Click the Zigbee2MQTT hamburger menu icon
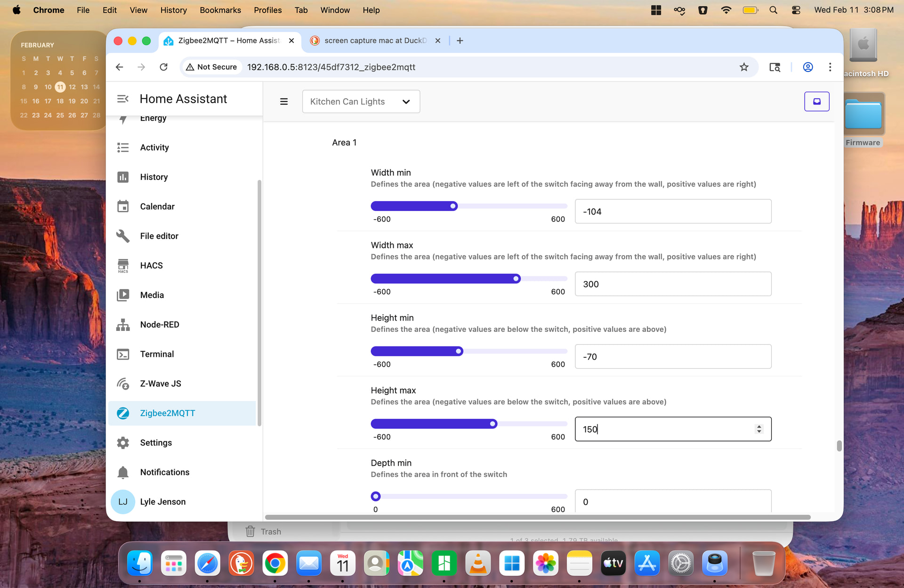Image resolution: width=904 pixels, height=588 pixels. (x=284, y=102)
